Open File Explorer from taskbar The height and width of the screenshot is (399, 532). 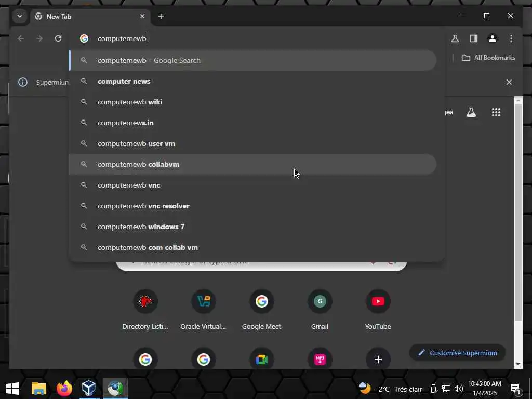(38, 389)
